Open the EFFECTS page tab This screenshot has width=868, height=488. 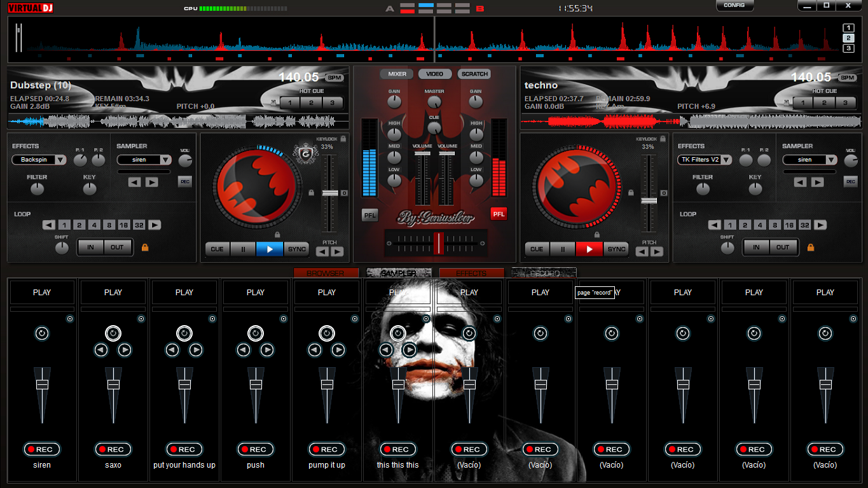coord(471,273)
